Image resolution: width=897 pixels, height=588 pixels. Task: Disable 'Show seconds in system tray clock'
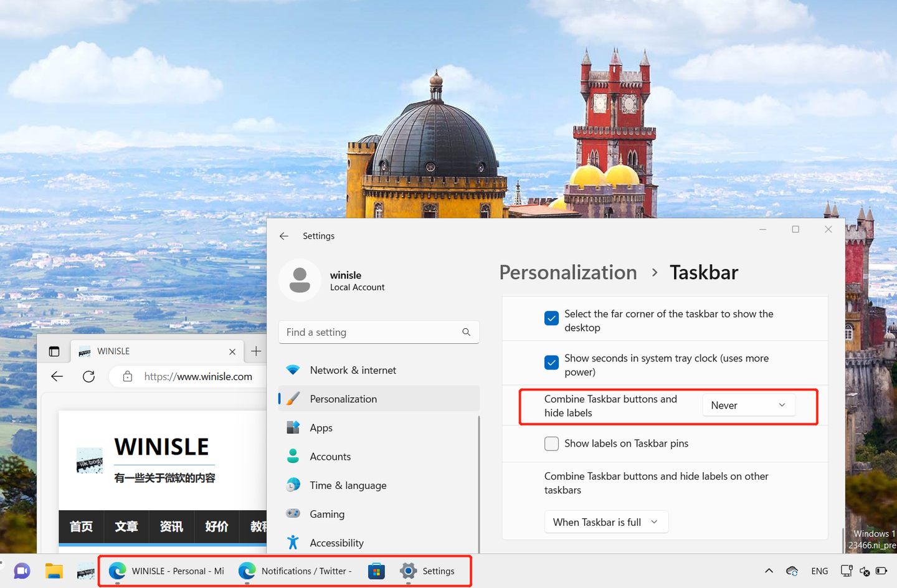551,362
